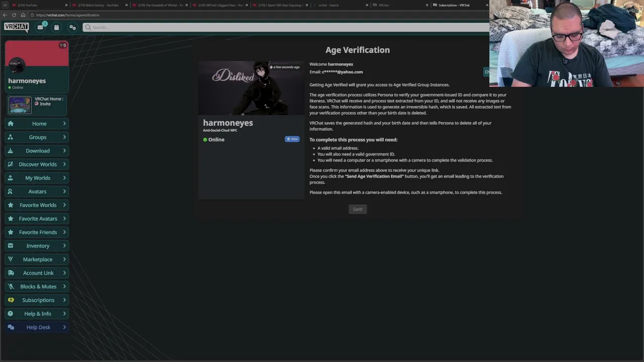Screen dimensions: 644x362
Task: Click the Subscriptions yellow icon
Action: 11,300
